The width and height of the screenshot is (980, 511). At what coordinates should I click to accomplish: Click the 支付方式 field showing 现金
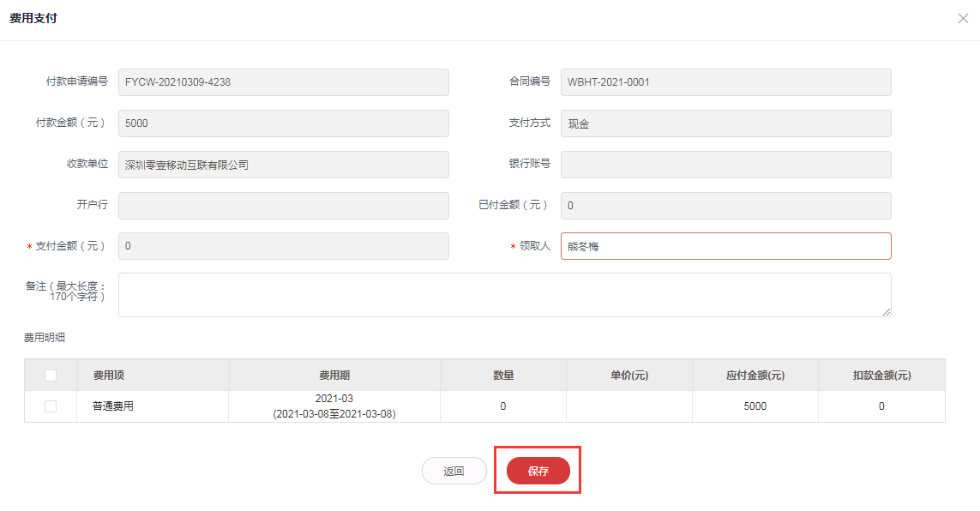[725, 123]
